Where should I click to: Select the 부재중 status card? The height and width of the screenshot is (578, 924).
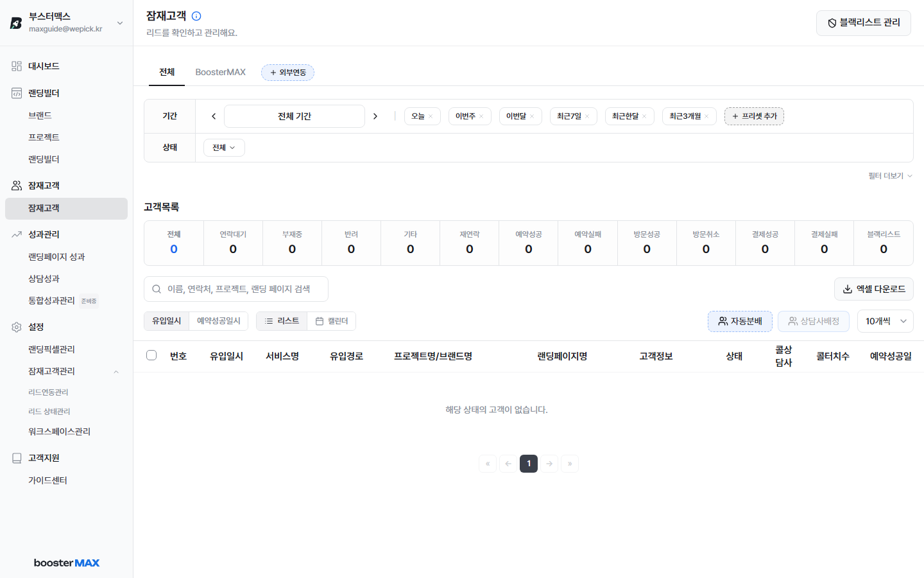(292, 243)
